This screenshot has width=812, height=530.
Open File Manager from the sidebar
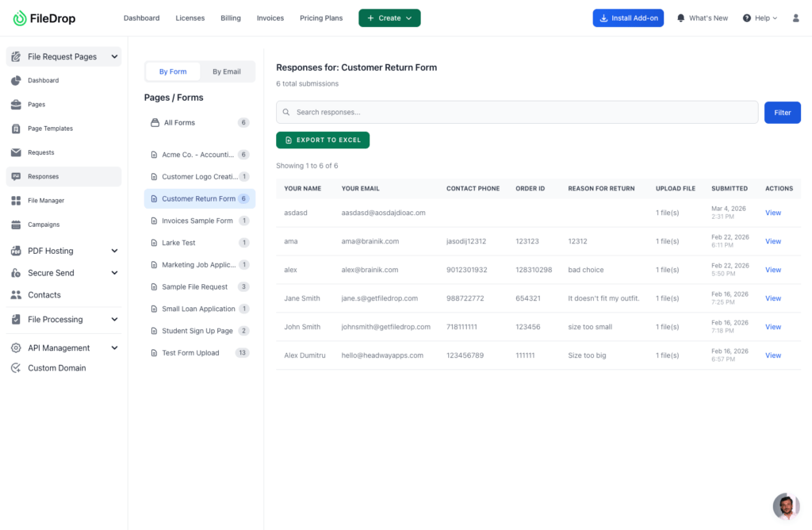tap(17, 200)
